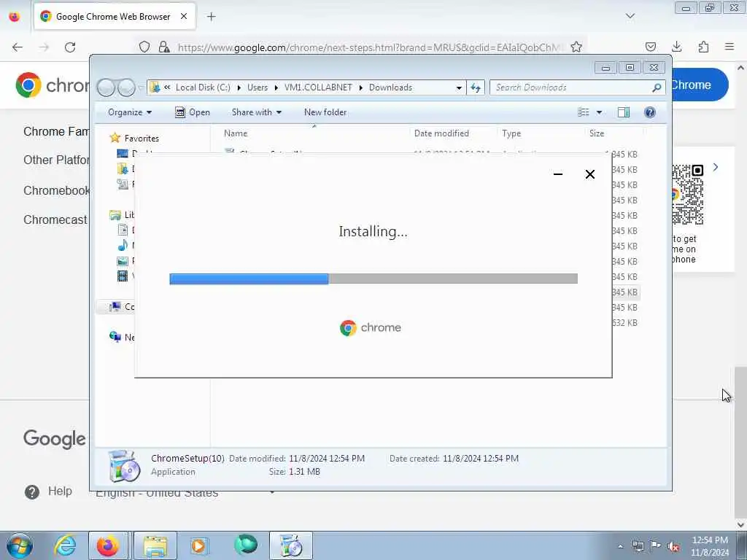Launch Internet Explorer from the taskbar
The width and height of the screenshot is (747, 560).
[x=64, y=545]
